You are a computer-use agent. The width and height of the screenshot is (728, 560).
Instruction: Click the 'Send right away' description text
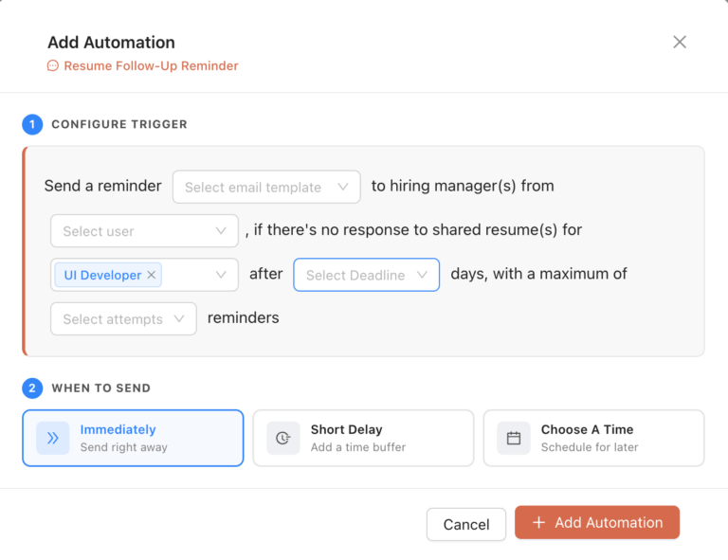tap(123, 447)
